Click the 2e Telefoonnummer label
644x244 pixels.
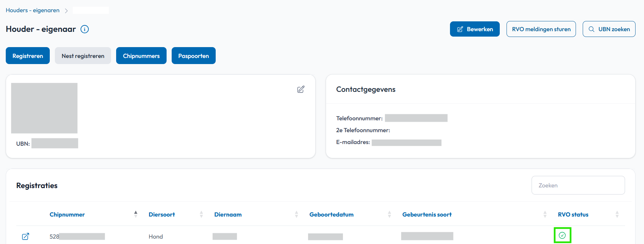(x=363, y=130)
